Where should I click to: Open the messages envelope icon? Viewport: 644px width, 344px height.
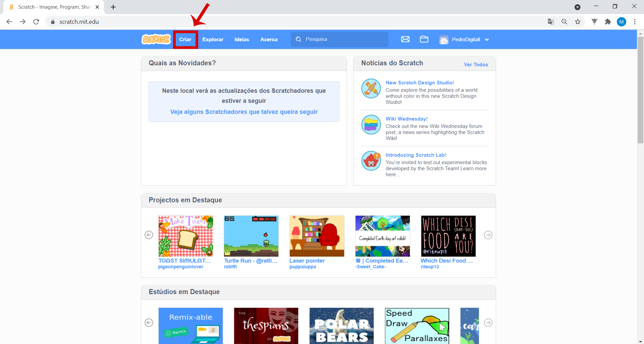click(405, 39)
